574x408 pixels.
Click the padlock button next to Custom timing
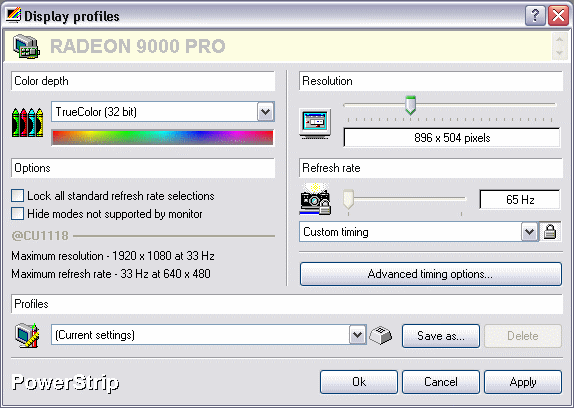click(550, 232)
